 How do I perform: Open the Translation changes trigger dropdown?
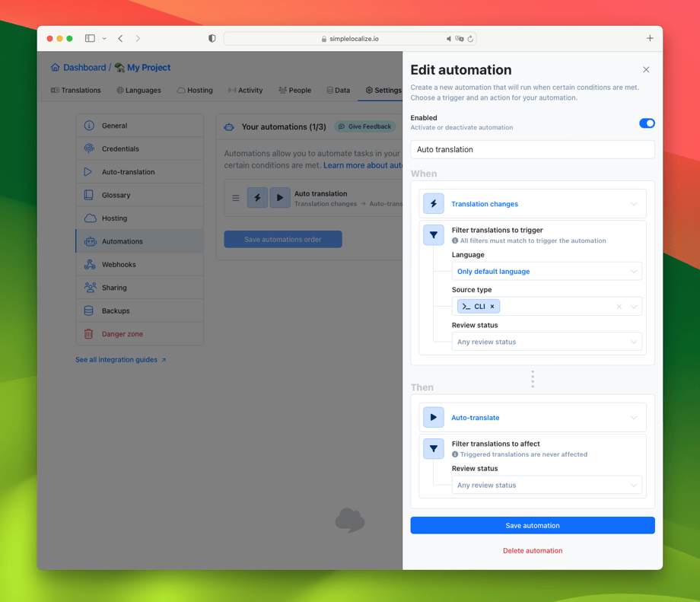pos(532,204)
